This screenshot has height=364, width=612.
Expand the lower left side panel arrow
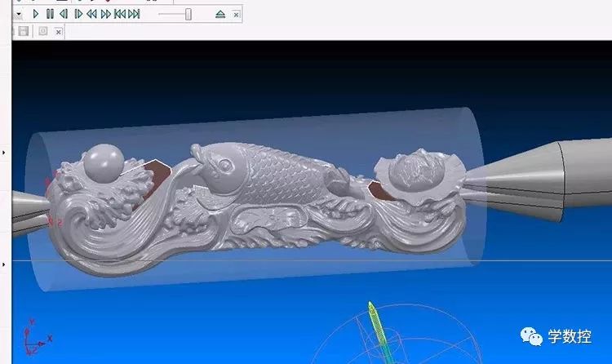[5, 264]
